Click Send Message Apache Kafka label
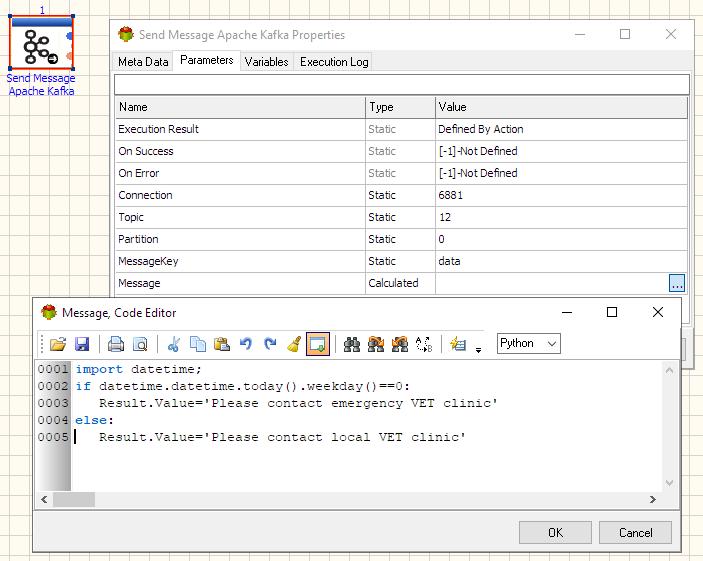The height and width of the screenshot is (561, 703). coord(41,84)
